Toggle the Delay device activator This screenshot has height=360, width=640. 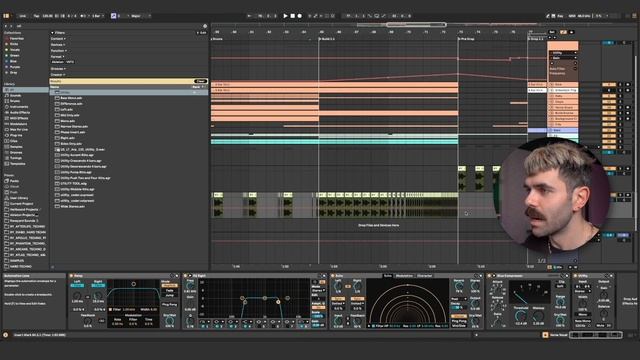pos(71,276)
